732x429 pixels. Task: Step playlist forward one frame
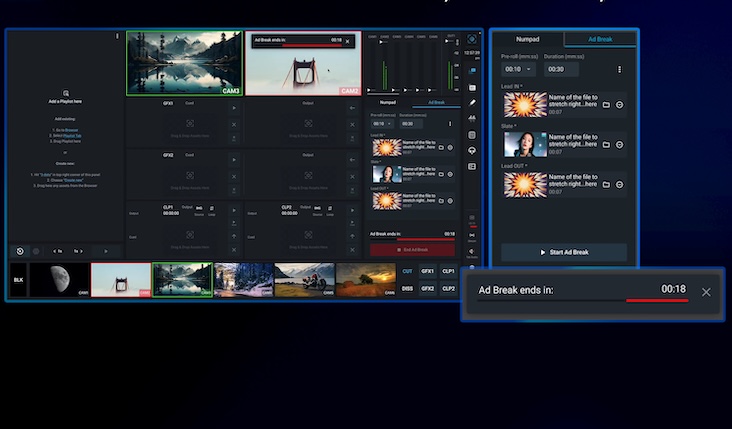(x=78, y=251)
